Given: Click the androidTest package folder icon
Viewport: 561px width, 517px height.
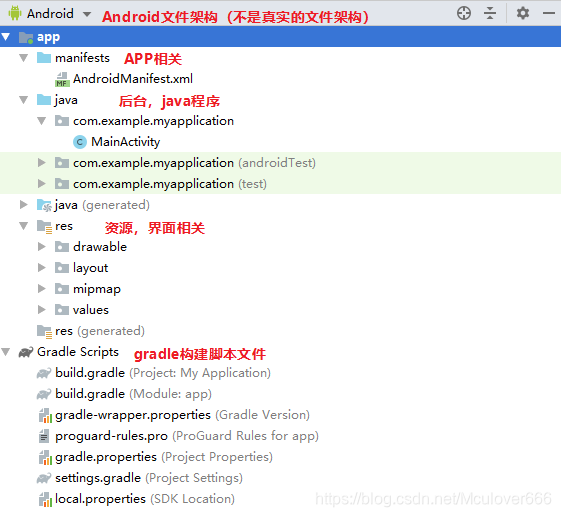Looking at the screenshot, I should click(62, 163).
